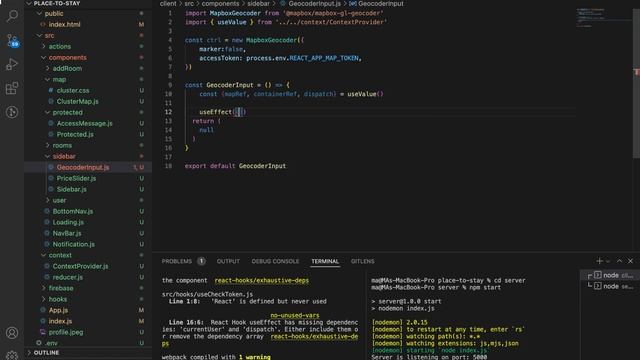The width and height of the screenshot is (640, 360).
Task: Open the .env file
Action: (52, 343)
